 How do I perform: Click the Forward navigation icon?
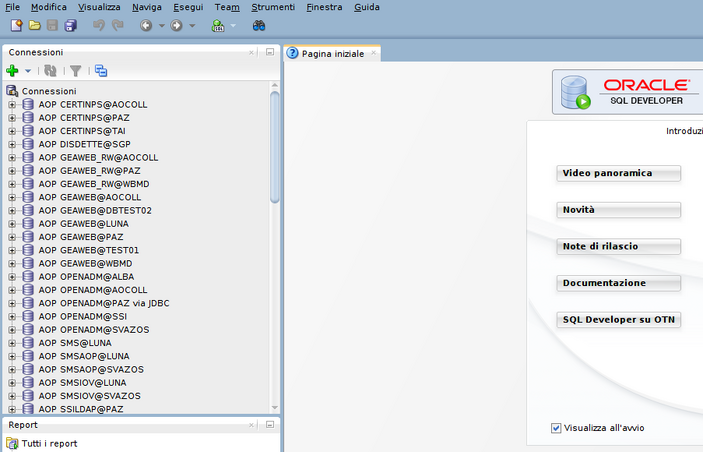click(176, 26)
